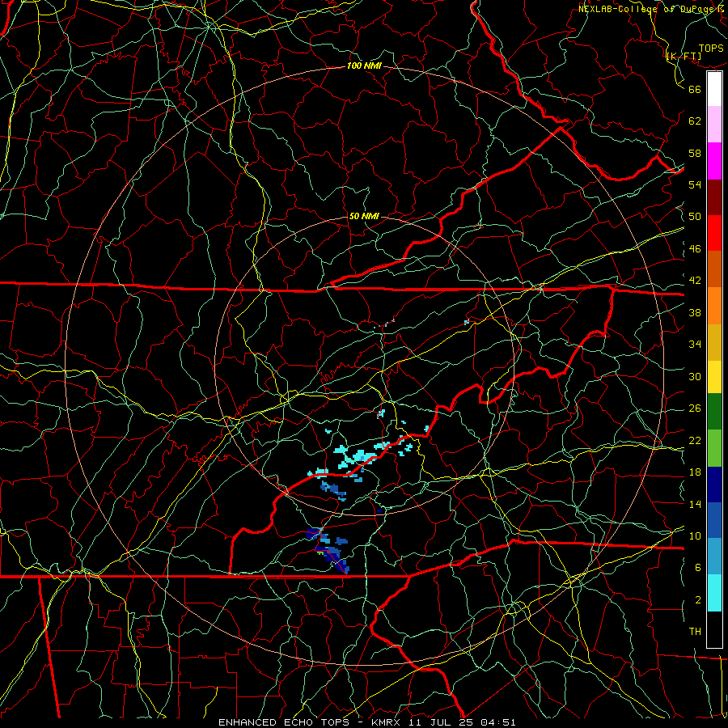Click the 11 JUL 25 date stamp
This screenshot has height=728, width=728.
click(x=441, y=722)
